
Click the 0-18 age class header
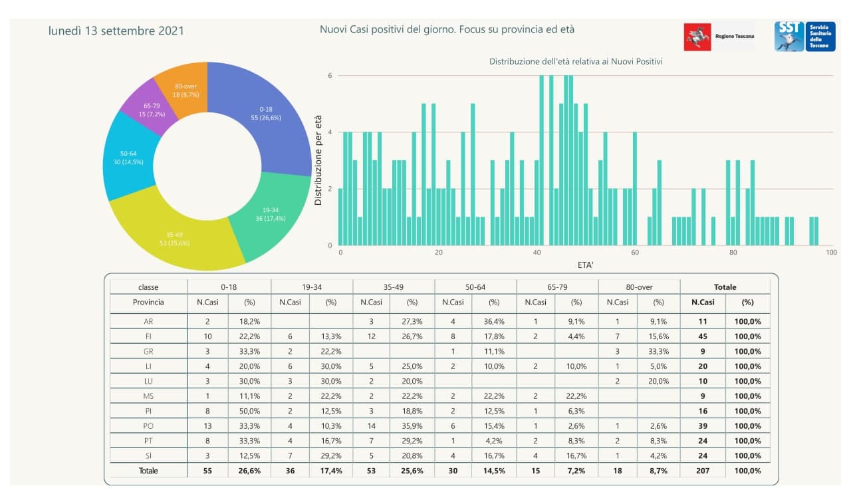click(x=229, y=287)
